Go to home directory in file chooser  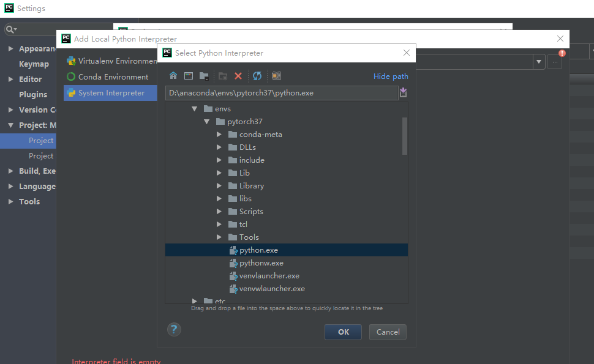(x=173, y=76)
